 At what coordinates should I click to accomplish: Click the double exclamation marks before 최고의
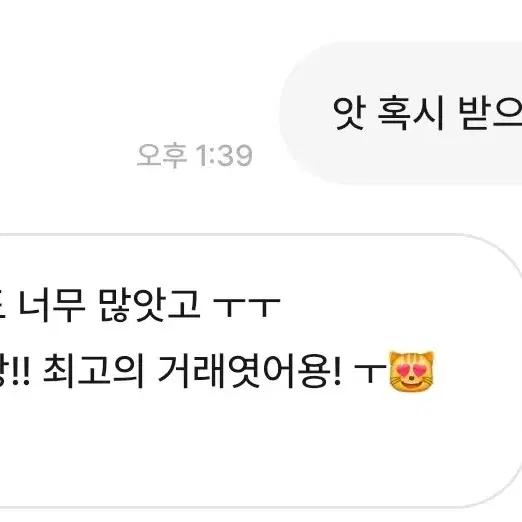tap(20, 371)
